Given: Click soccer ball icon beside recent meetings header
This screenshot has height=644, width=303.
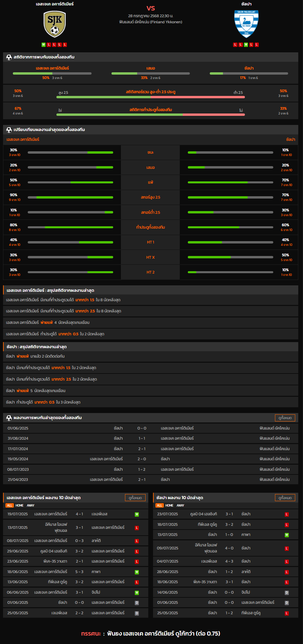Looking at the screenshot, I should click(9, 418).
